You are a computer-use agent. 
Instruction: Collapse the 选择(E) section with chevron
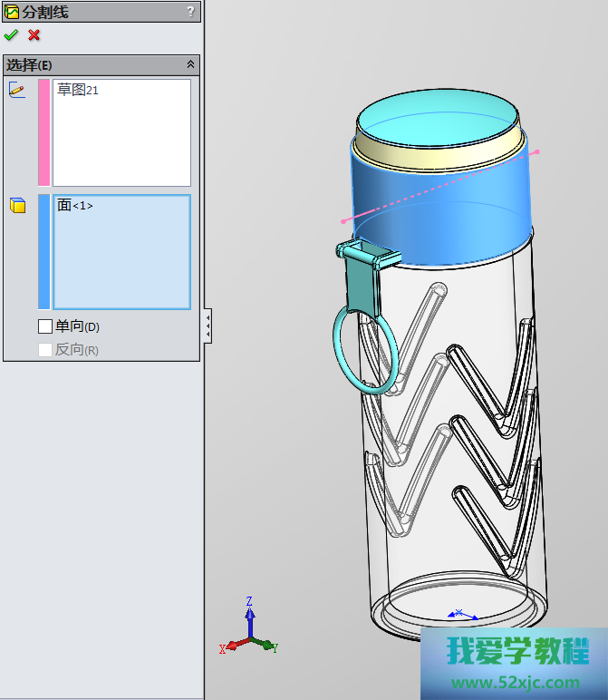(190, 64)
